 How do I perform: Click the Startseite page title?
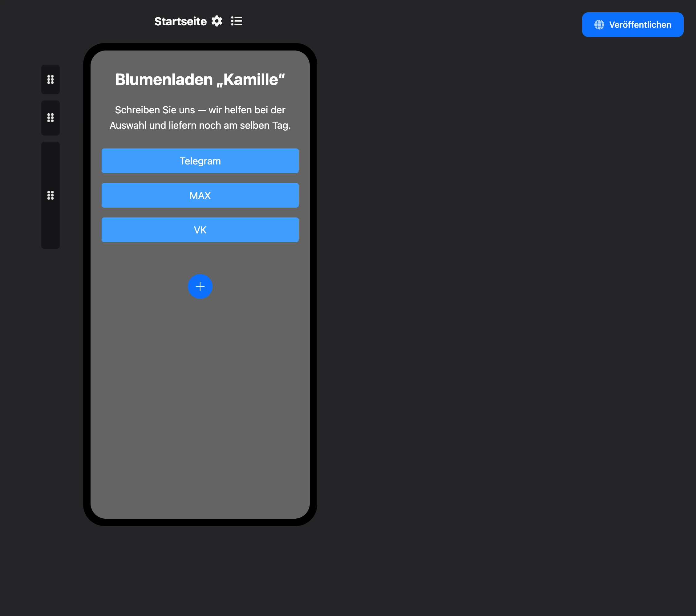(180, 21)
